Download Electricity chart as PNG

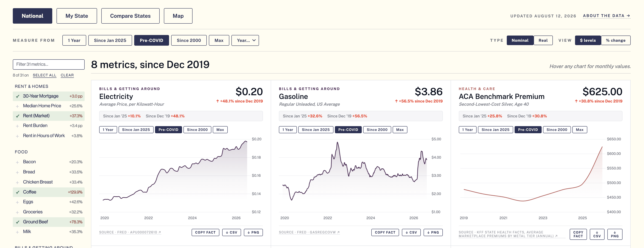[253, 232]
